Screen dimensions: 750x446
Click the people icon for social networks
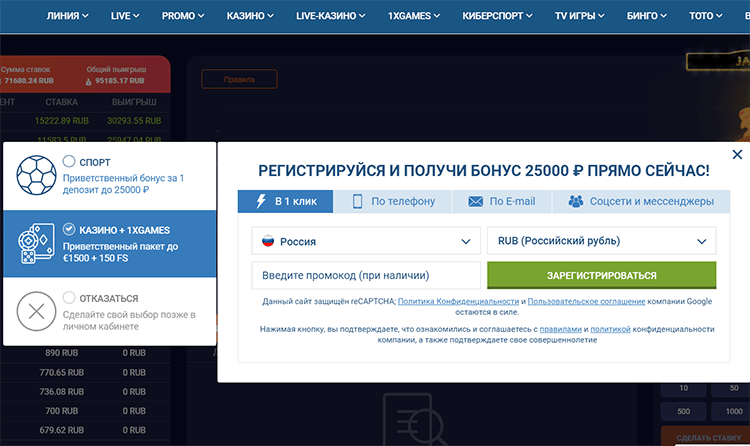(576, 201)
